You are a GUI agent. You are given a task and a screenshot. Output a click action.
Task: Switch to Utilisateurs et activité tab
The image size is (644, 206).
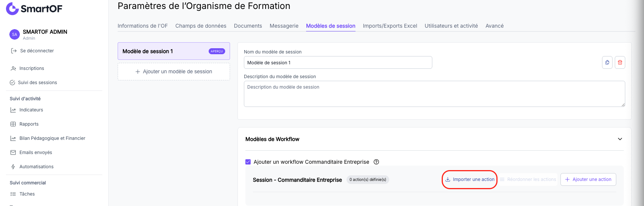451,26
